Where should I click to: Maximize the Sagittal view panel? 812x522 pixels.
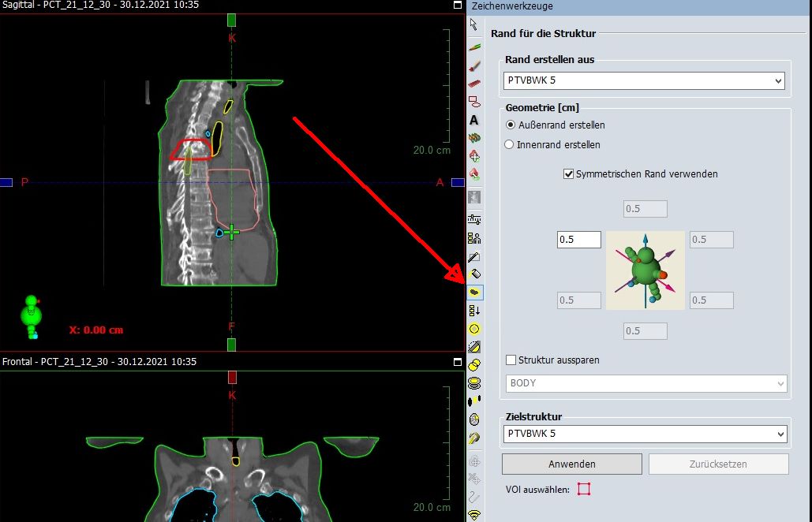point(457,5)
